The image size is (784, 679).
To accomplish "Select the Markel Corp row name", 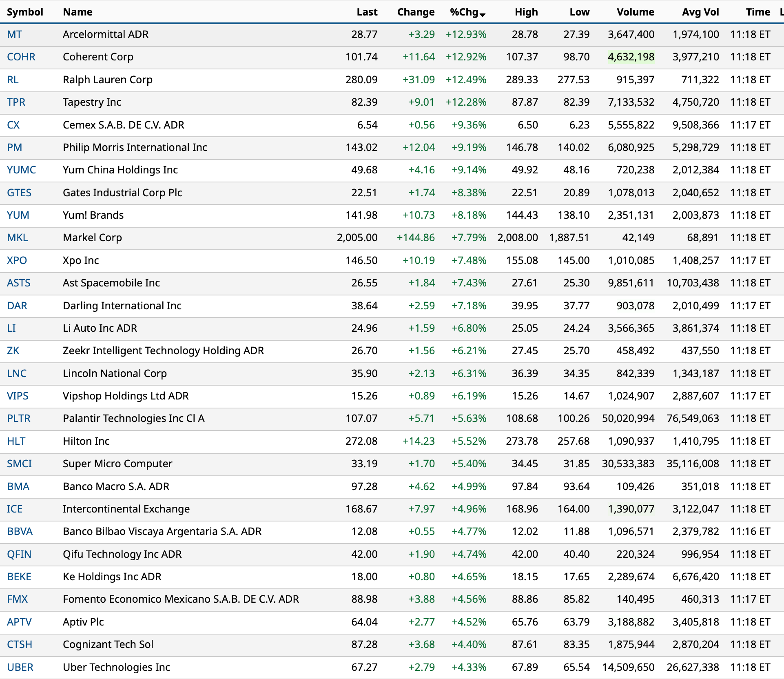I will tap(92, 237).
